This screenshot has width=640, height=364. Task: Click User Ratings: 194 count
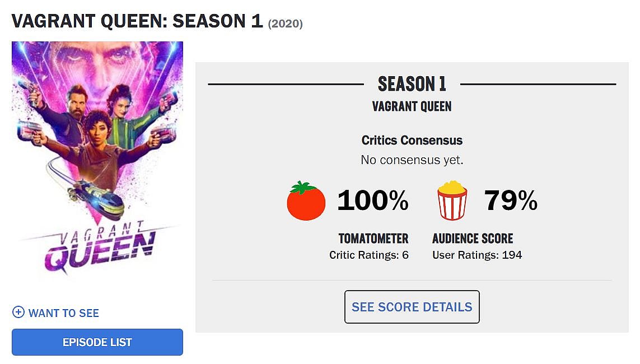[x=477, y=255]
